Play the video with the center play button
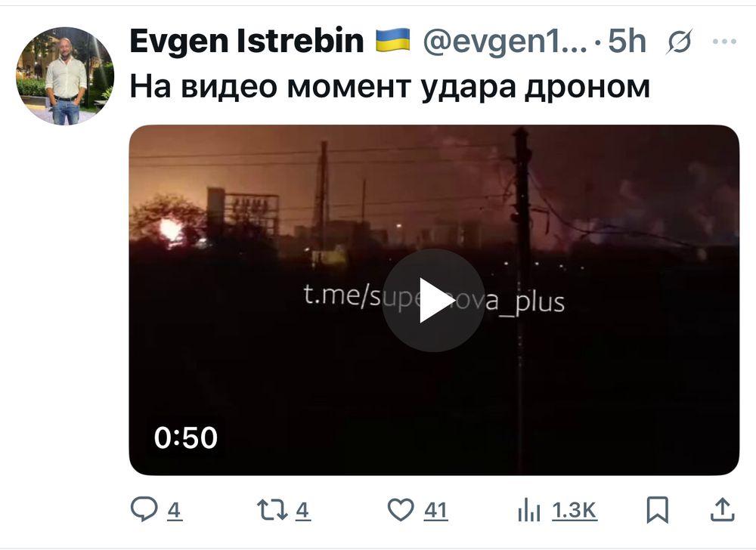The width and height of the screenshot is (756, 550). (433, 300)
